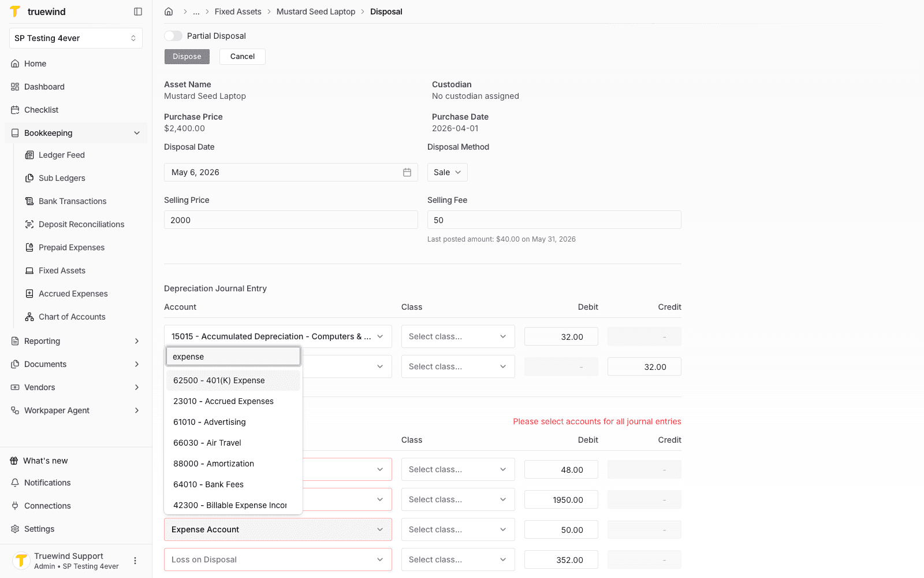Pick 64010 - Bank Fees account
Screen dimensions: 924x578
[233, 484]
